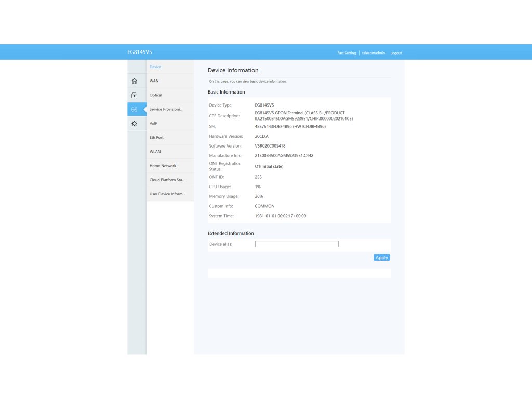The width and height of the screenshot is (532, 399).
Task: Click the Device alias text field
Action: (x=297, y=244)
